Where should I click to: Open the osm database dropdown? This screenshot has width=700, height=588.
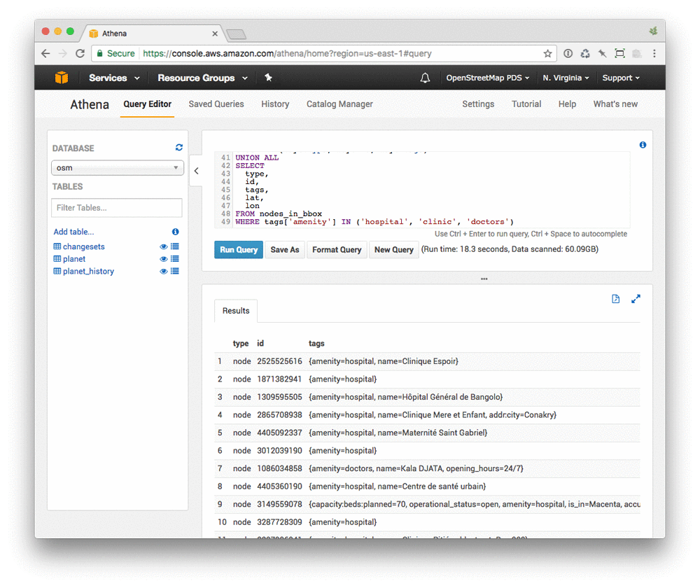point(118,168)
